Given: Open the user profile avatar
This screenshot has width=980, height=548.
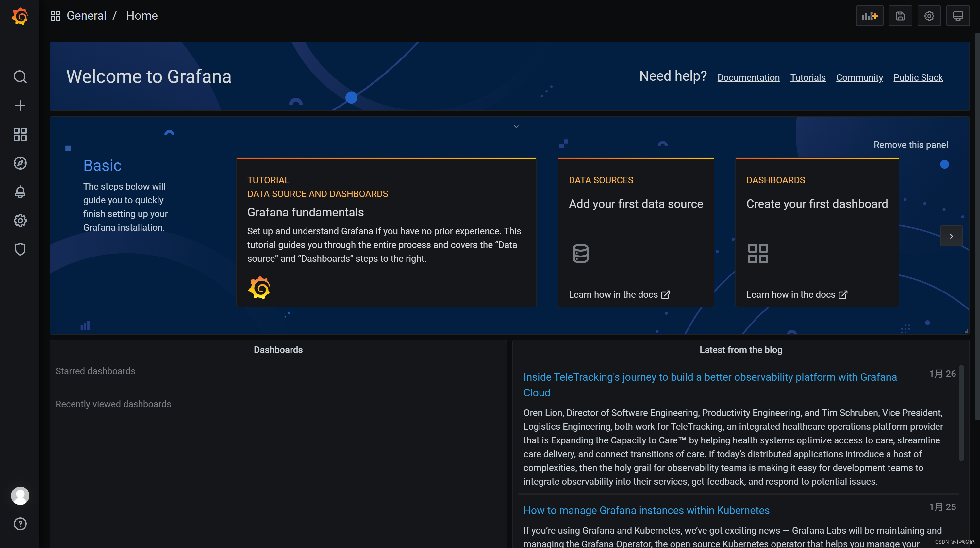Looking at the screenshot, I should pyautogui.click(x=20, y=495).
